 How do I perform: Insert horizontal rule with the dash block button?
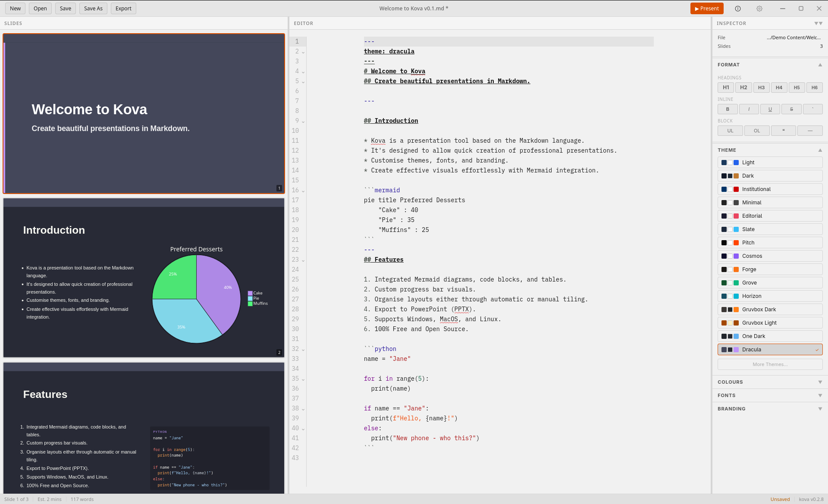click(x=810, y=131)
